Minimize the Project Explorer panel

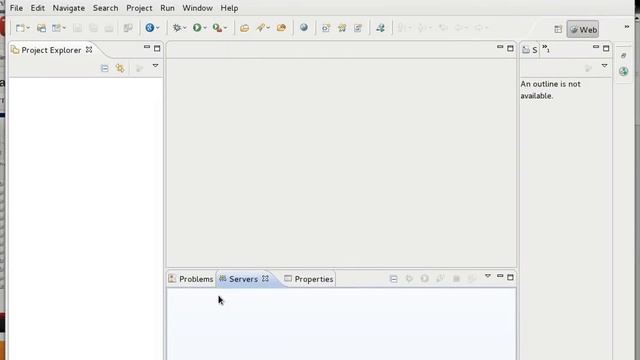147,47
